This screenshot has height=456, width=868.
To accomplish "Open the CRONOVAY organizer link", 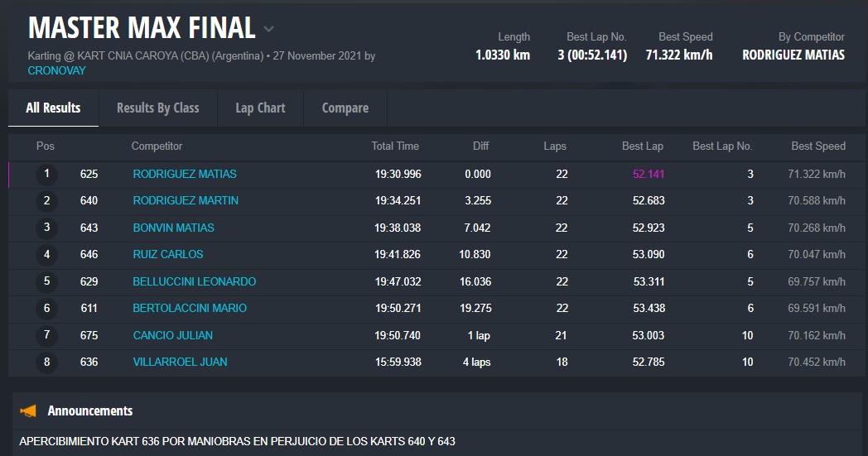I will (56, 70).
